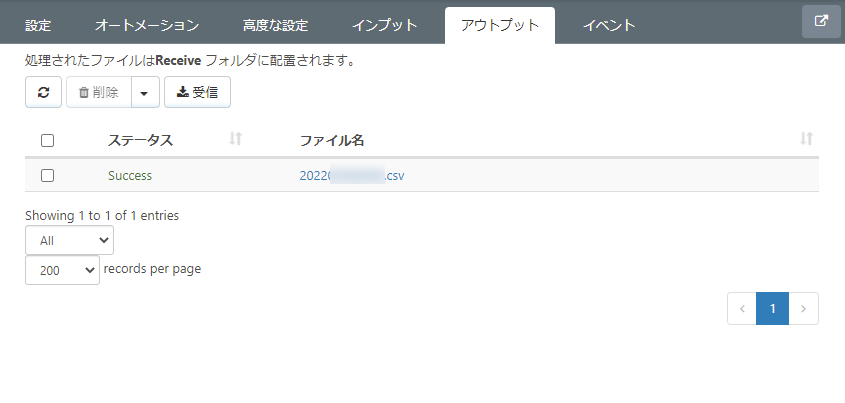Click the ステータス column header
The width and height of the screenshot is (845, 403).
pyautogui.click(x=141, y=140)
